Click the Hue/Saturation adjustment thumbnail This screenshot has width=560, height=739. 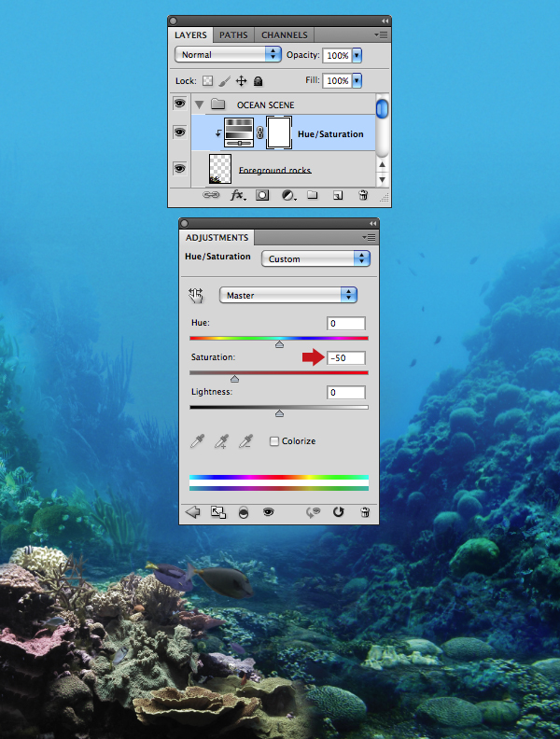(239, 132)
